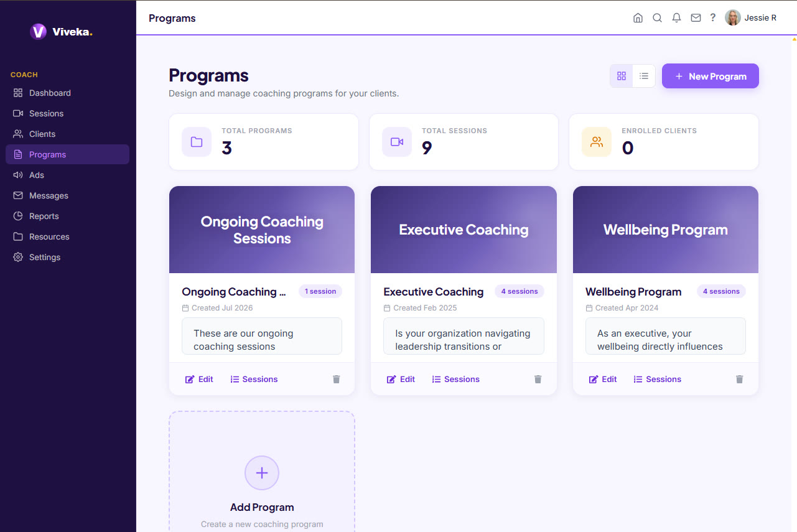Click the Total Sessions video icon
797x532 pixels.
point(397,142)
